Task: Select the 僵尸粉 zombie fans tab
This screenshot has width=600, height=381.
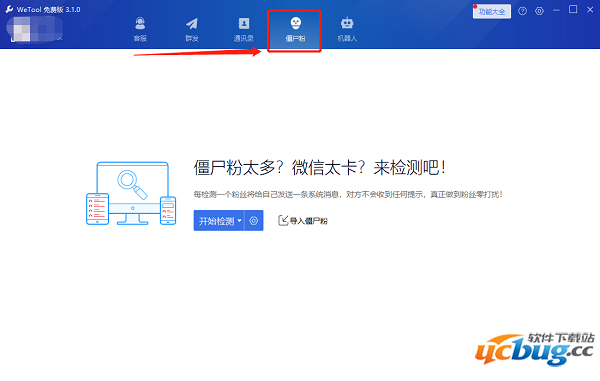Action: [295, 29]
